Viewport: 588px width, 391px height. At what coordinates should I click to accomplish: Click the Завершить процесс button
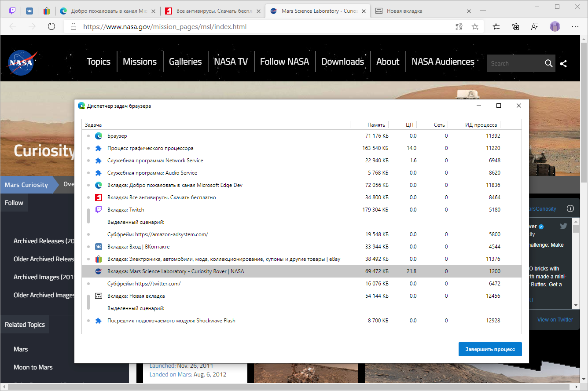click(490, 349)
